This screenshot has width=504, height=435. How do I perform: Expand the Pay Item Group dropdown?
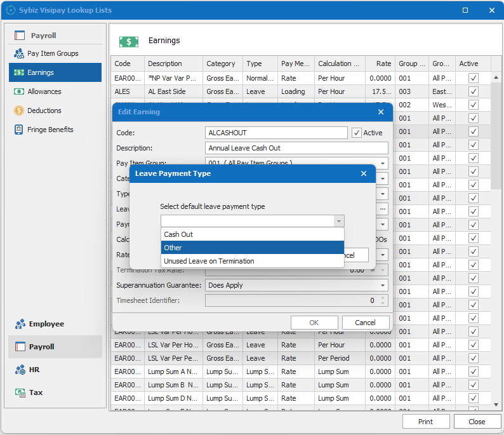(x=383, y=163)
